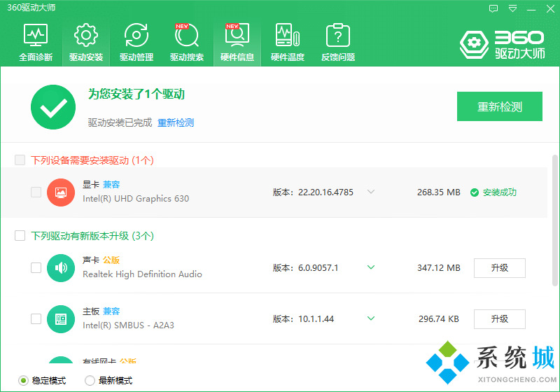This screenshot has height=392, width=560.
Task: Click the Intel(R) SMBUS - A2A3 text
Action: point(128,325)
